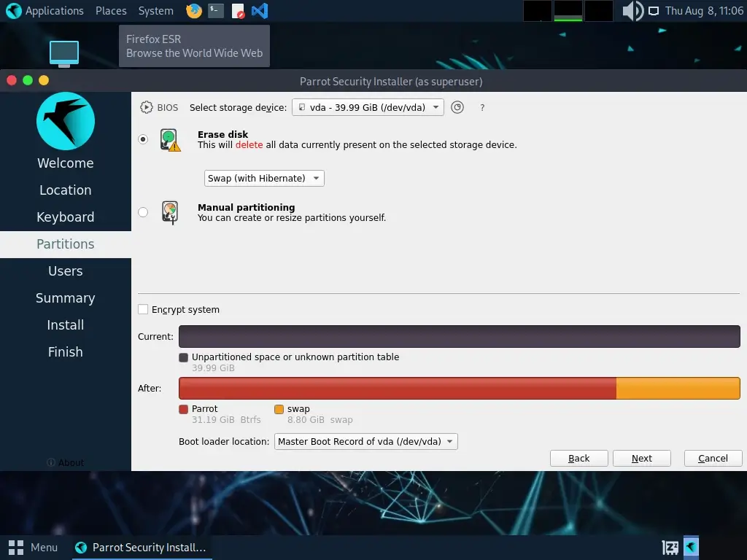
Task: Open Visual Studio Code from panel
Action: [x=259, y=11]
